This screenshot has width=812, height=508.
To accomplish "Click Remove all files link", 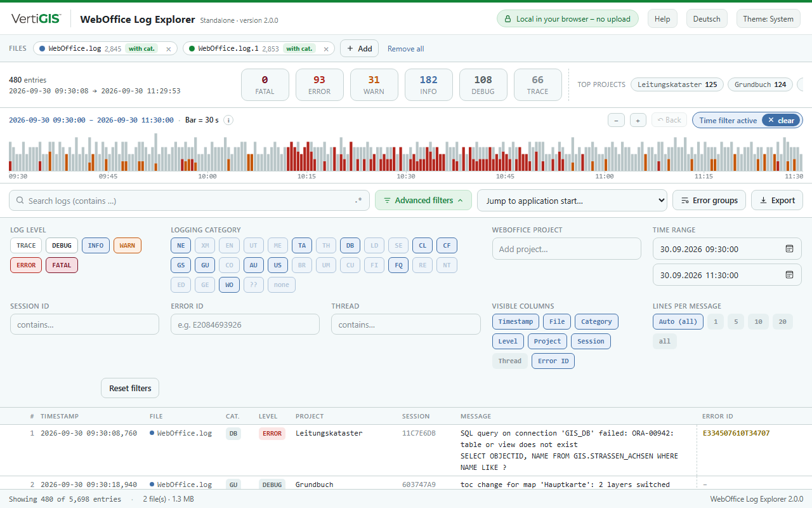I will click(x=406, y=49).
